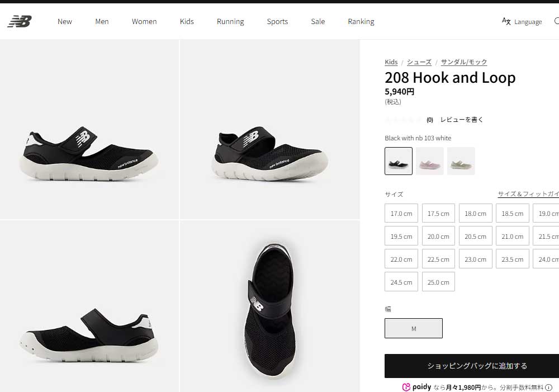Choose size 20.5 cm
This screenshot has height=392, width=559.
point(476,236)
